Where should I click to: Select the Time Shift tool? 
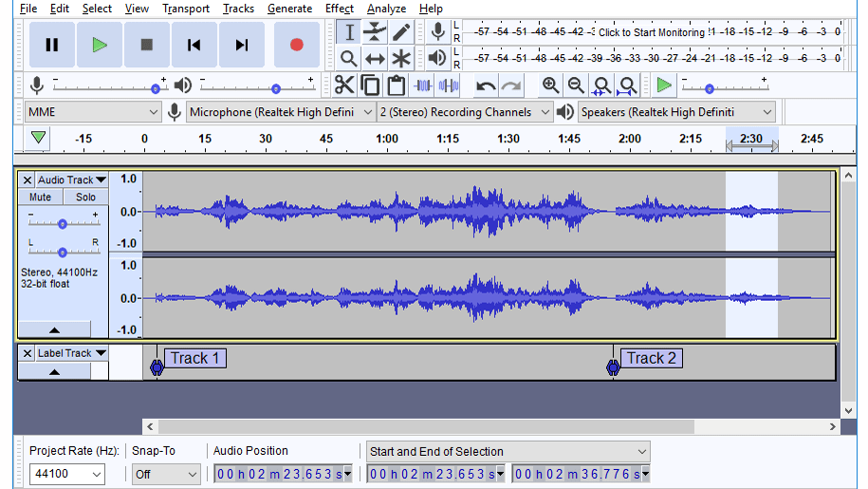[375, 58]
